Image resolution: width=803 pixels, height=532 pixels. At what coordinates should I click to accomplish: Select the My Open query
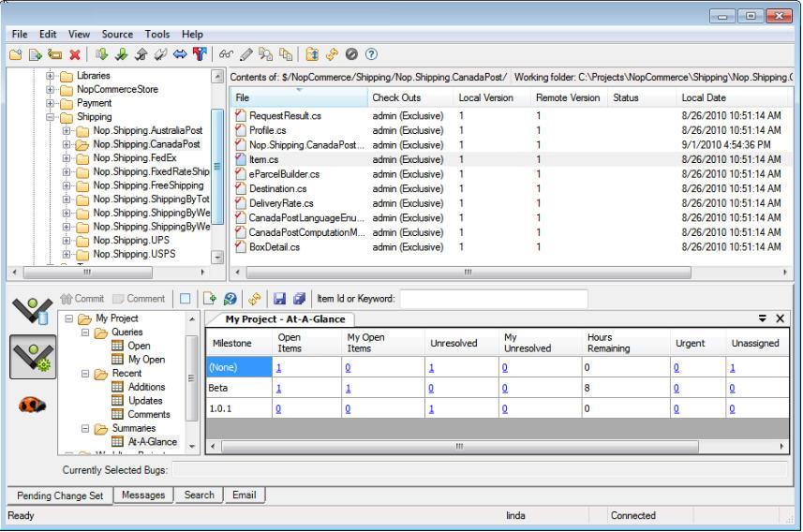(146, 360)
